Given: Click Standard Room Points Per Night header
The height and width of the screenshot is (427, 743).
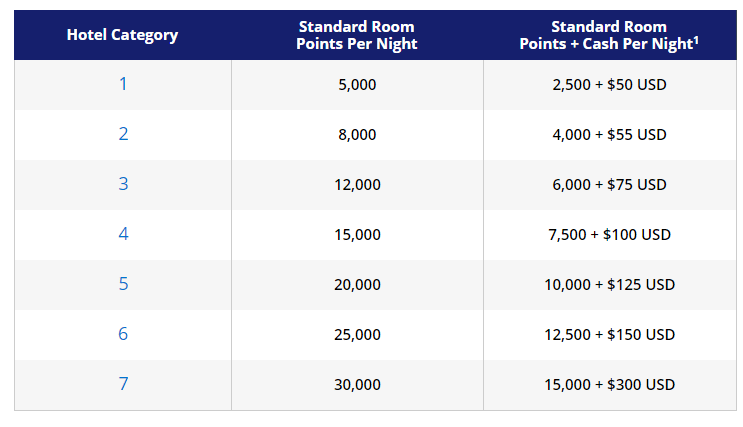Looking at the screenshot, I should tap(357, 35).
